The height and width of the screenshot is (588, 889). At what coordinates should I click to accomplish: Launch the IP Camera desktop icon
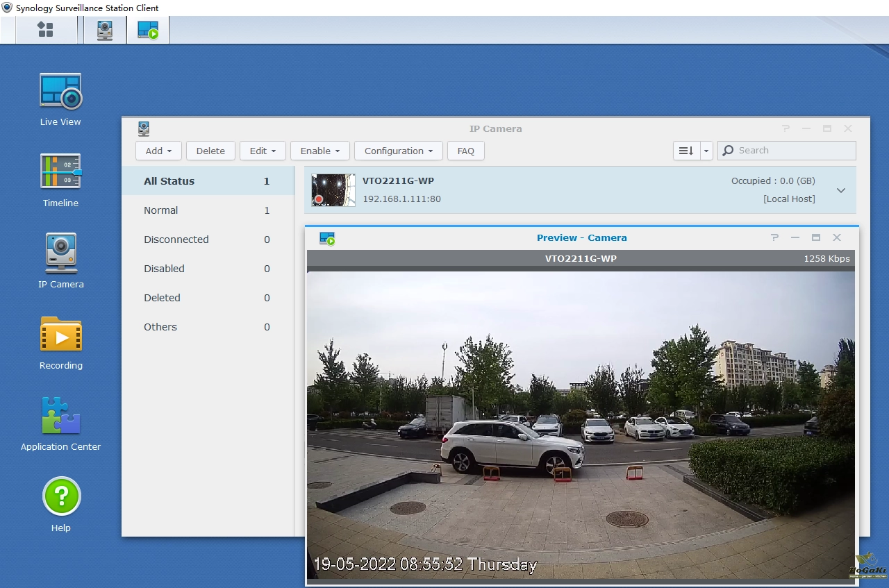click(60, 253)
